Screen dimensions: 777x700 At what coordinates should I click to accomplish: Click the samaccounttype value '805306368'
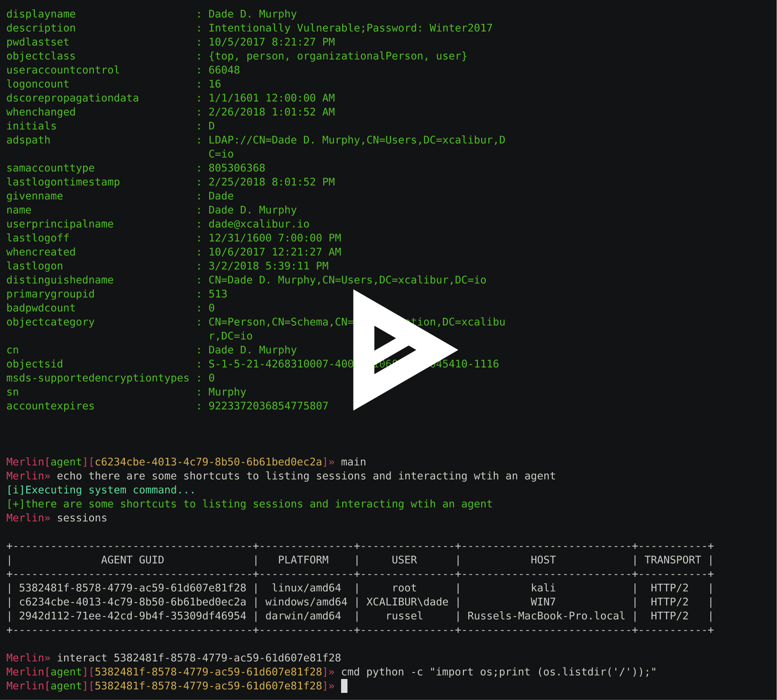tap(237, 168)
